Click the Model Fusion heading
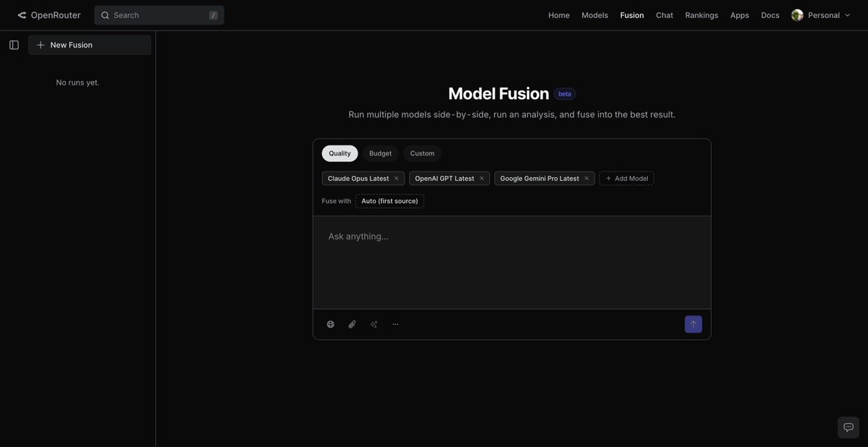The image size is (868, 447). coord(498,93)
